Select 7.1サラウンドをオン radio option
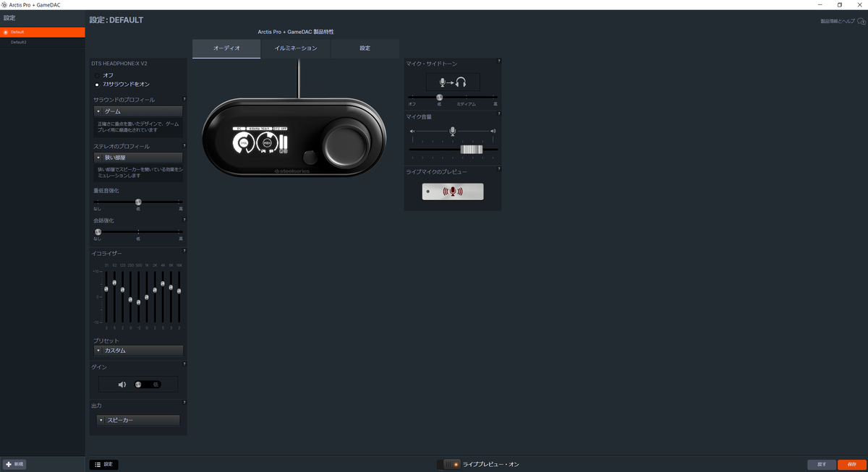Viewport: 868px width, 472px height. 98,85
